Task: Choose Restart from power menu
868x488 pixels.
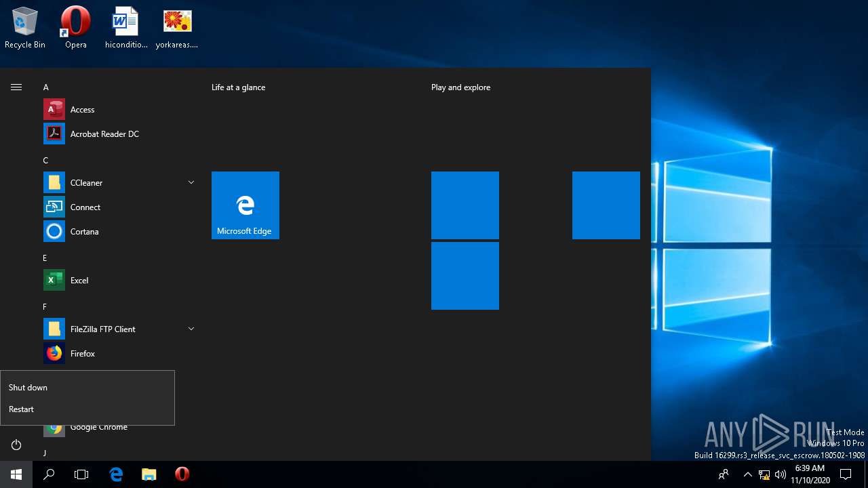Action: 87,409
